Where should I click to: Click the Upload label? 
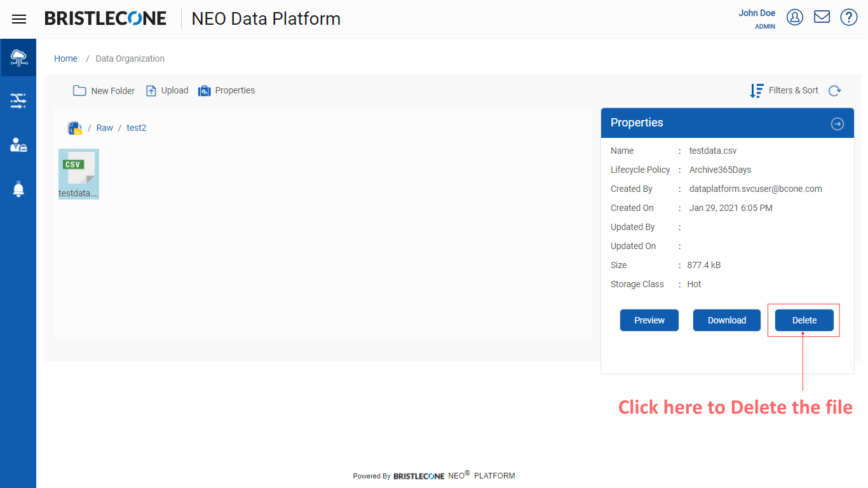[x=175, y=90]
